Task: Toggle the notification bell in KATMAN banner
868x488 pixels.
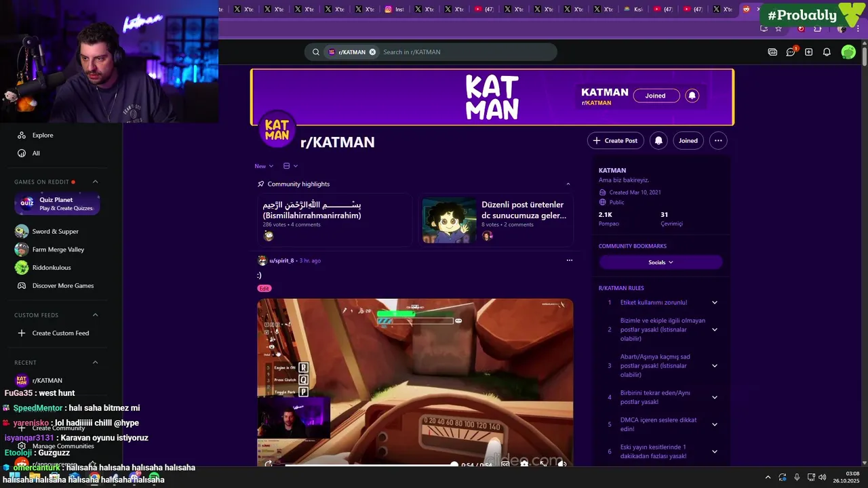Action: point(692,96)
